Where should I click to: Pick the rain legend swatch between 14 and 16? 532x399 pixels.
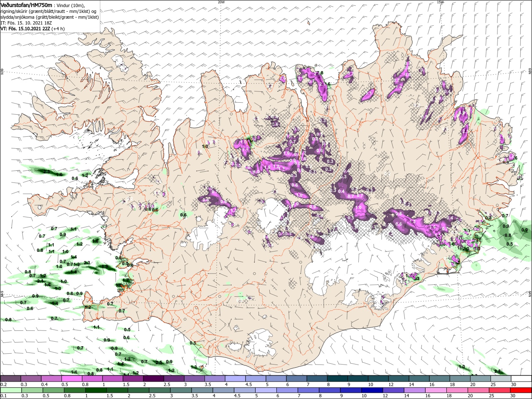(x=414, y=390)
